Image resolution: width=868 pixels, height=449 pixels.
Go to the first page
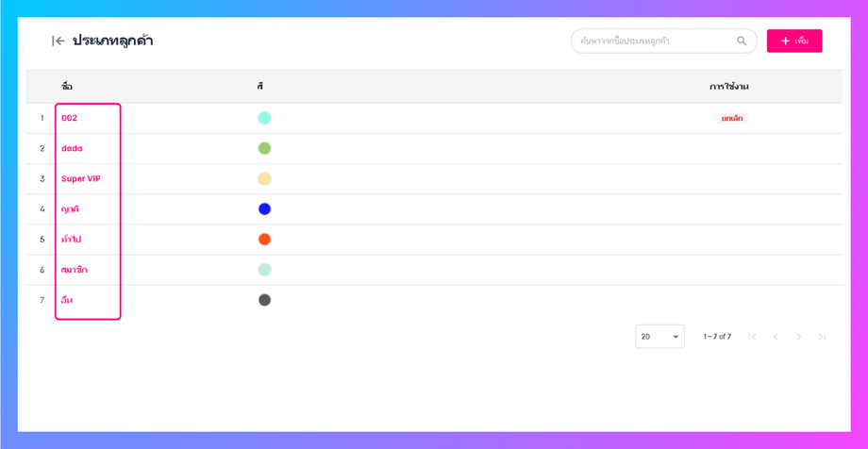point(752,337)
